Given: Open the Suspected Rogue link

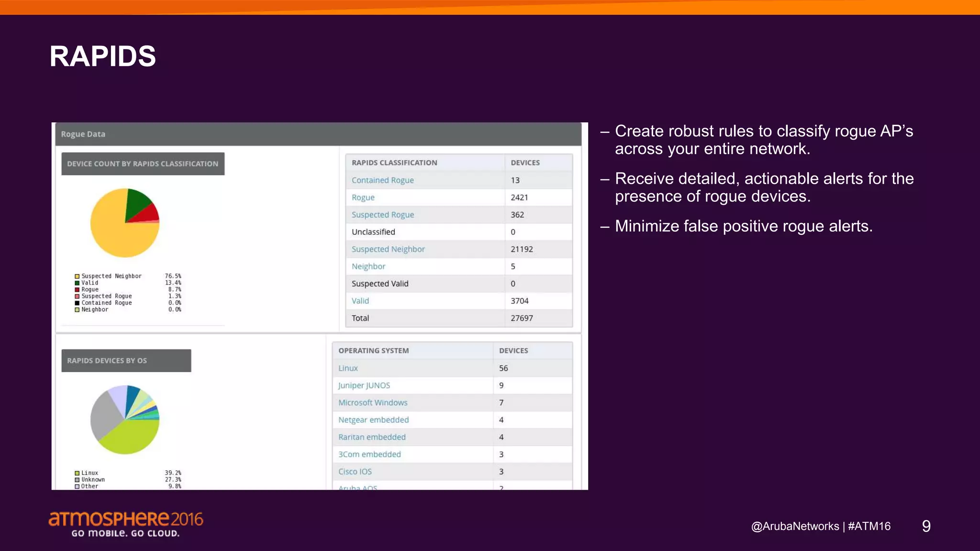Looking at the screenshot, I should click(x=382, y=215).
